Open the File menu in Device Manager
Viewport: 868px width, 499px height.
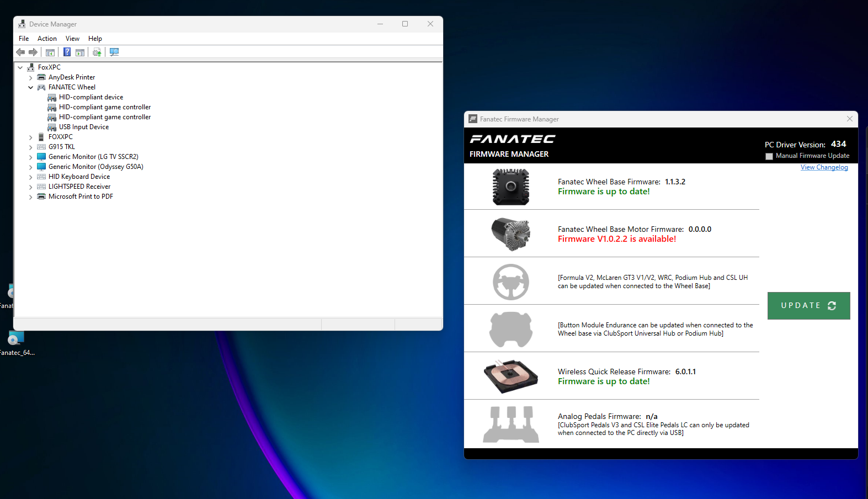[x=24, y=39]
